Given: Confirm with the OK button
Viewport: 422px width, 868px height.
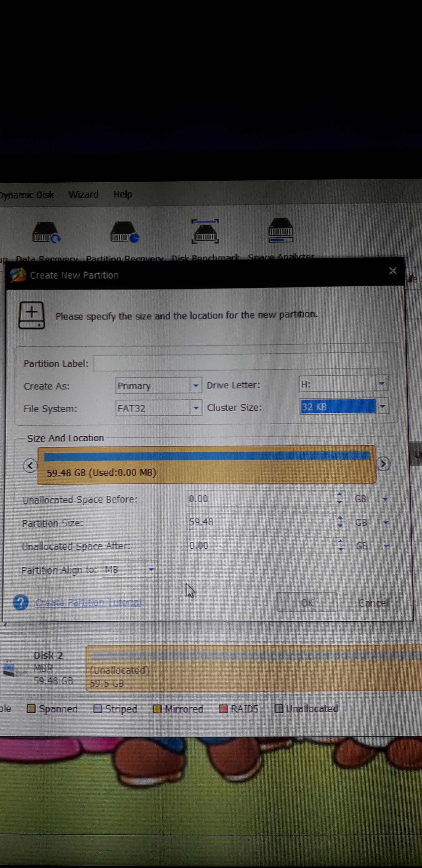Looking at the screenshot, I should (x=307, y=602).
